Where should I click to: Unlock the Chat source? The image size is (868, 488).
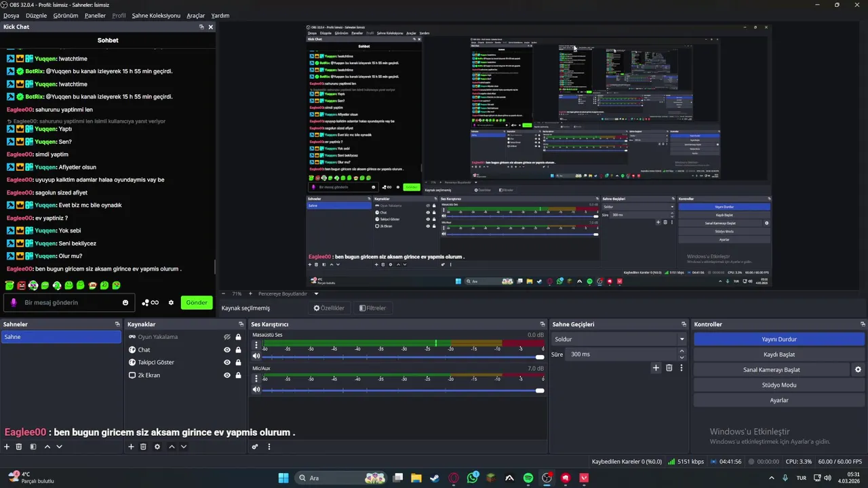pyautogui.click(x=239, y=350)
